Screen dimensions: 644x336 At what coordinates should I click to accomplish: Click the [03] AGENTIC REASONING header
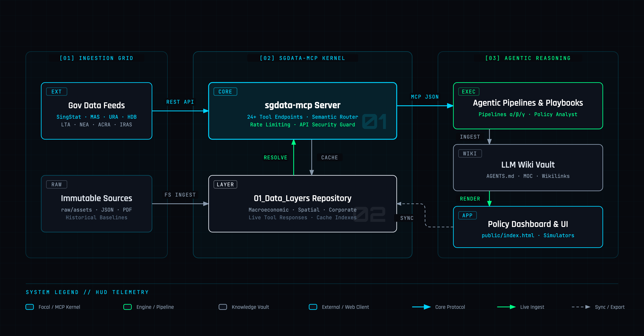click(x=528, y=58)
